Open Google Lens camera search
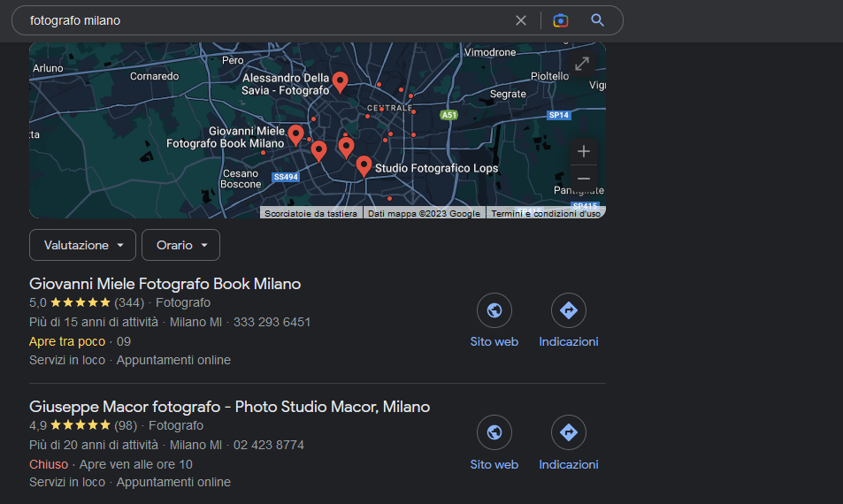Screen dimensions: 843x504 click(x=560, y=20)
